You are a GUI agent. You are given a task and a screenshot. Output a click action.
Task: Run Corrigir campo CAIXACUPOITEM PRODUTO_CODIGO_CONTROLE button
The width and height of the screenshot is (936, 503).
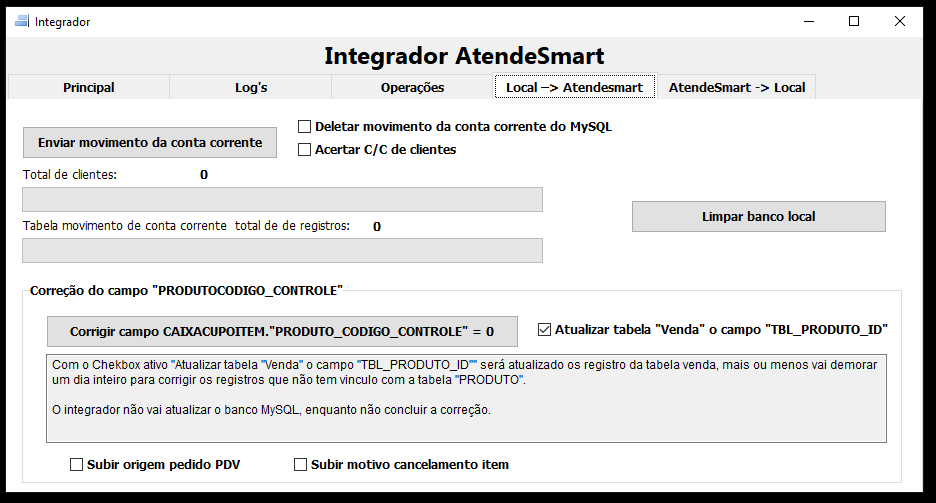(282, 331)
